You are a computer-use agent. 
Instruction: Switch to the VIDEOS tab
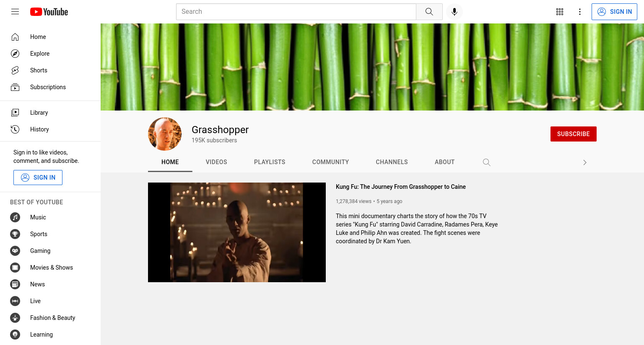point(216,162)
